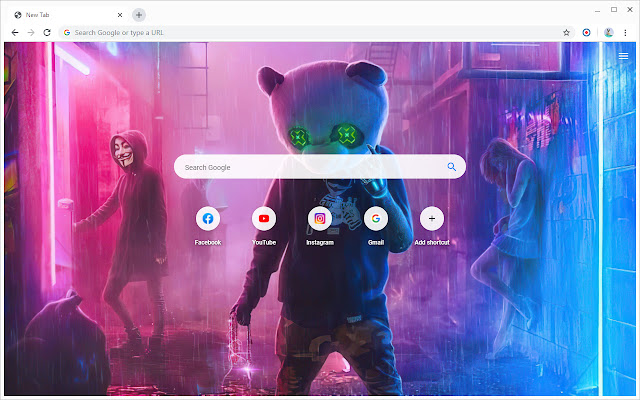This screenshot has height=400, width=640.
Task: Bookmark this page with the star icon
Action: [566, 32]
